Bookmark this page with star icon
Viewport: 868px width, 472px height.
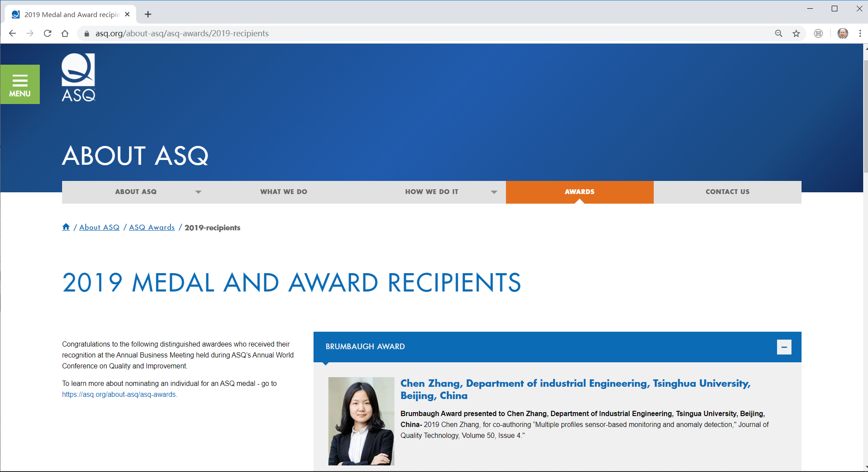[x=796, y=33]
